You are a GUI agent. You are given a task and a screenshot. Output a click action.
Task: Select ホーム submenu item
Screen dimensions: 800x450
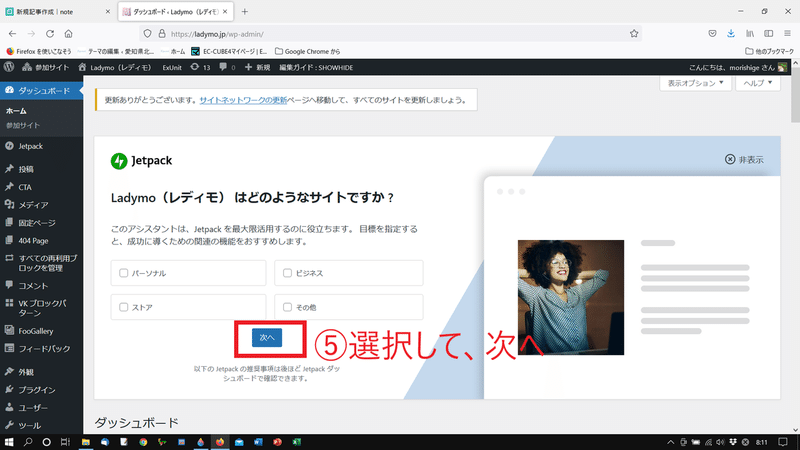16,111
